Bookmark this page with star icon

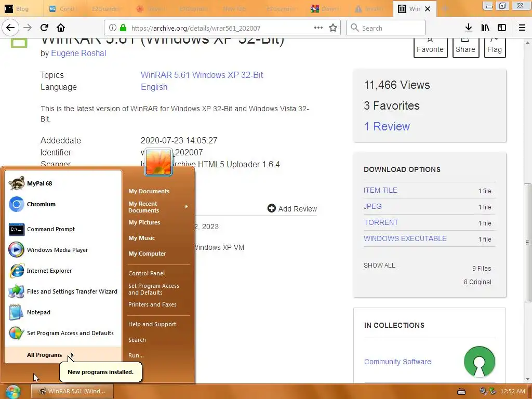point(333,28)
